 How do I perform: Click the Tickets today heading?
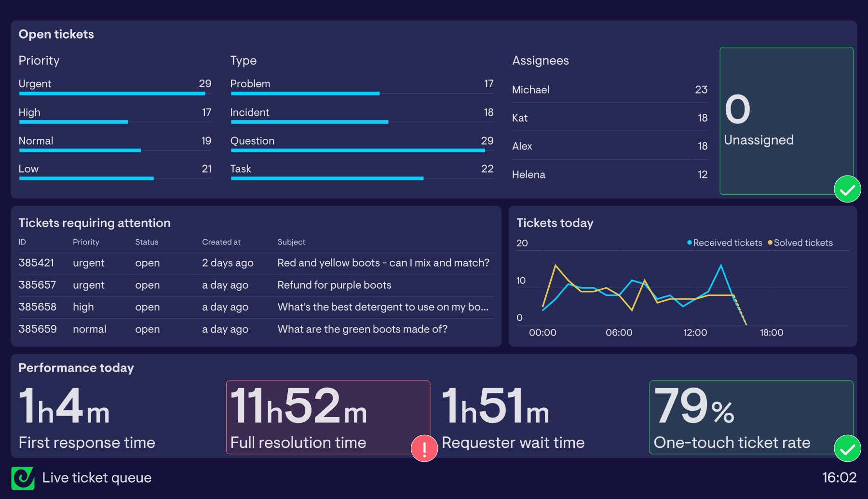[x=555, y=223]
